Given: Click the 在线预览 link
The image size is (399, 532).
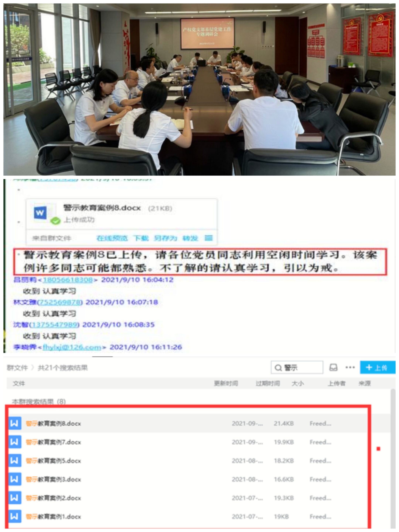Looking at the screenshot, I should (x=112, y=238).
